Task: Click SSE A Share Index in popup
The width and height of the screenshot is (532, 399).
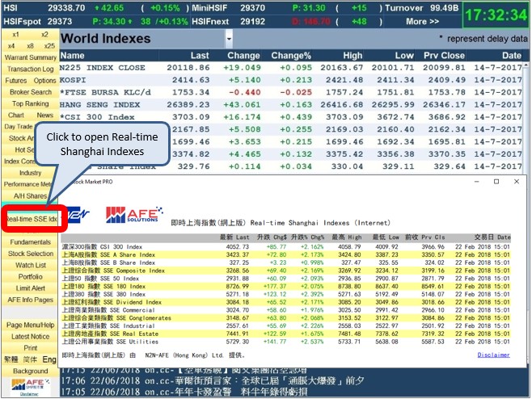Action: click(285, 254)
